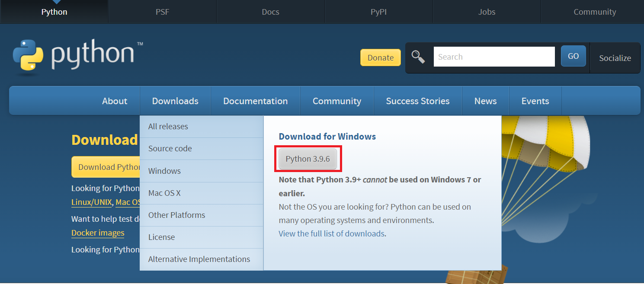This screenshot has width=644, height=284.
Task: Click the magnifying glass search icon
Action: 418,57
